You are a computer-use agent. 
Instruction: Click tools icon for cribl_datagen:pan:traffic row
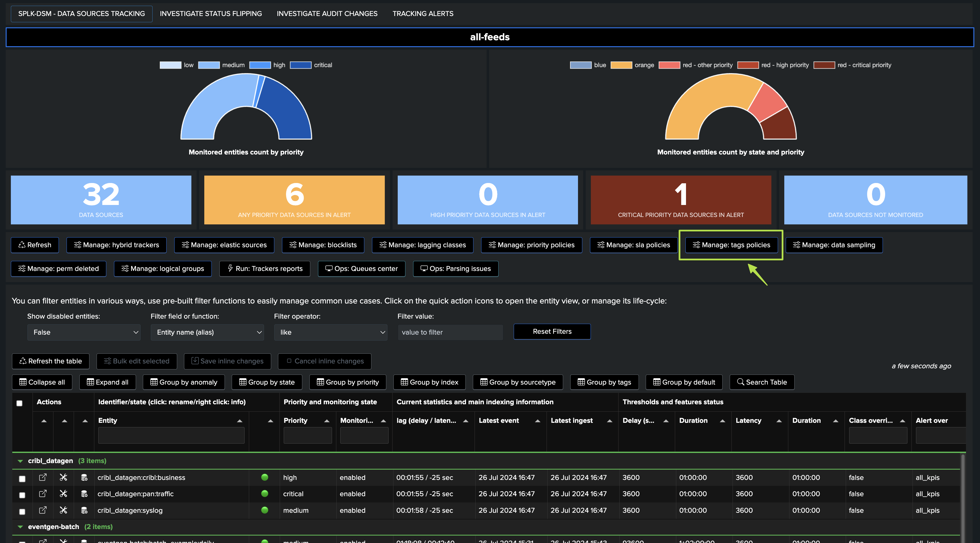point(63,494)
